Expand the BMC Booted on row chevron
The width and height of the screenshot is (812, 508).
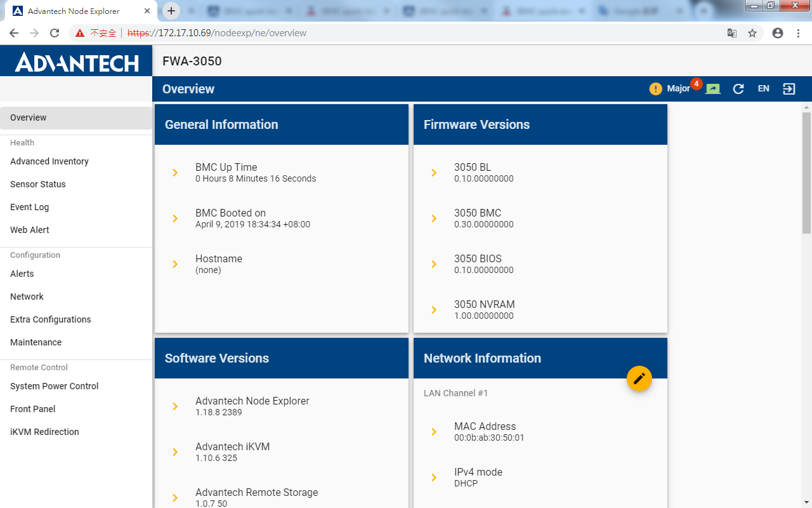click(x=175, y=218)
